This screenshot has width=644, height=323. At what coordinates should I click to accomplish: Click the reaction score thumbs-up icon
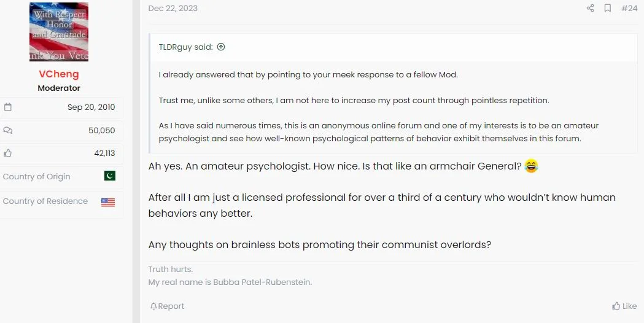pos(8,154)
